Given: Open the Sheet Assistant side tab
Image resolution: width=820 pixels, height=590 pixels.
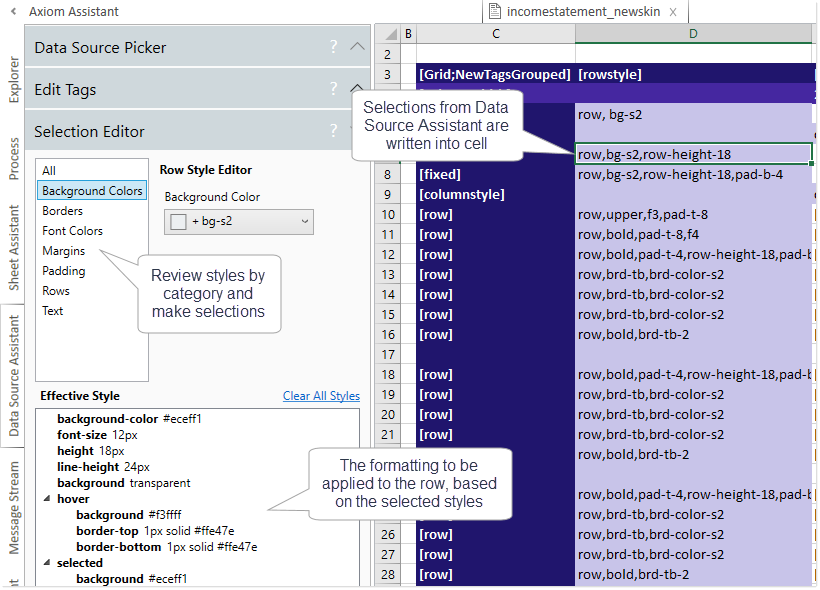Looking at the screenshot, I should (x=14, y=247).
